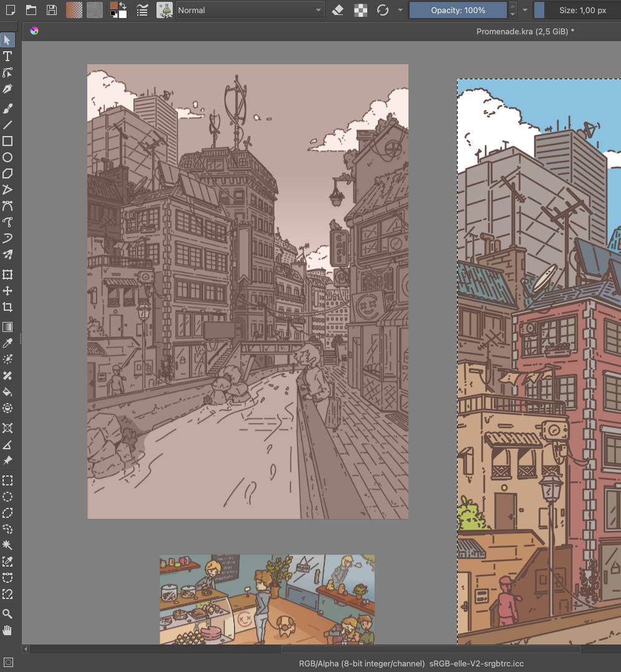Select the Freehand Brush tool
This screenshot has height=672, width=621.
pyautogui.click(x=7, y=109)
